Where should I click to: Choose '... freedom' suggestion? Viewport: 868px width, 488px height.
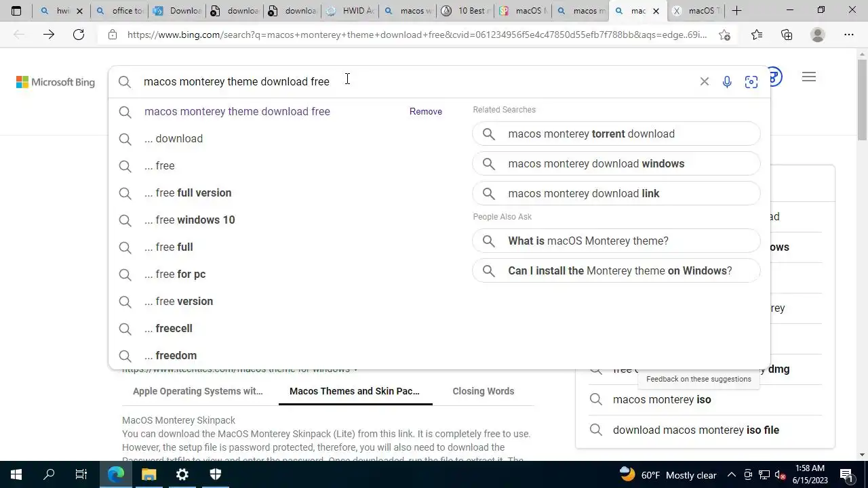(170, 356)
